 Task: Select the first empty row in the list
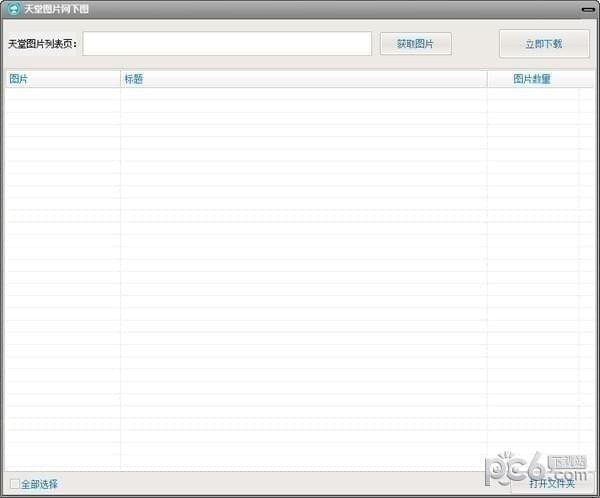[x=300, y=95]
